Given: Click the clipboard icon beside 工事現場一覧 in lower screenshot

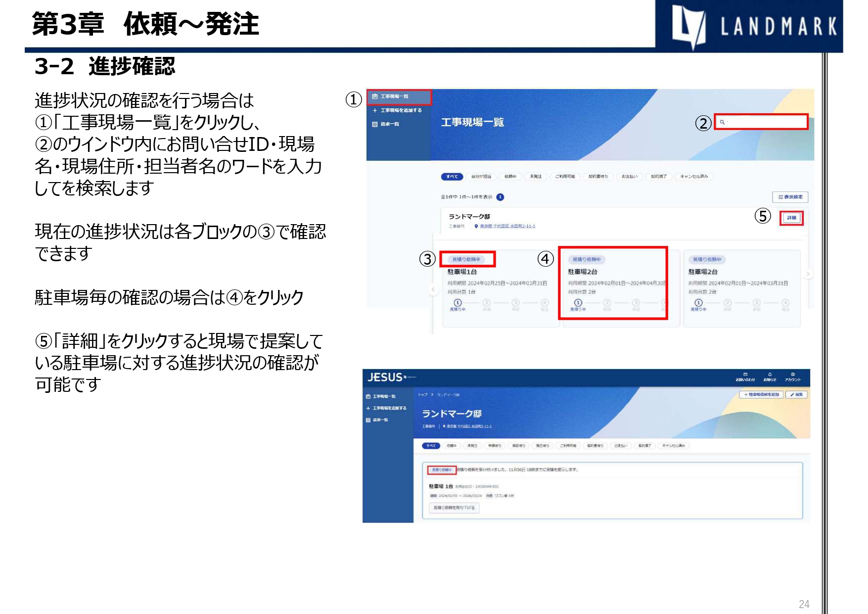Looking at the screenshot, I should point(368,396).
